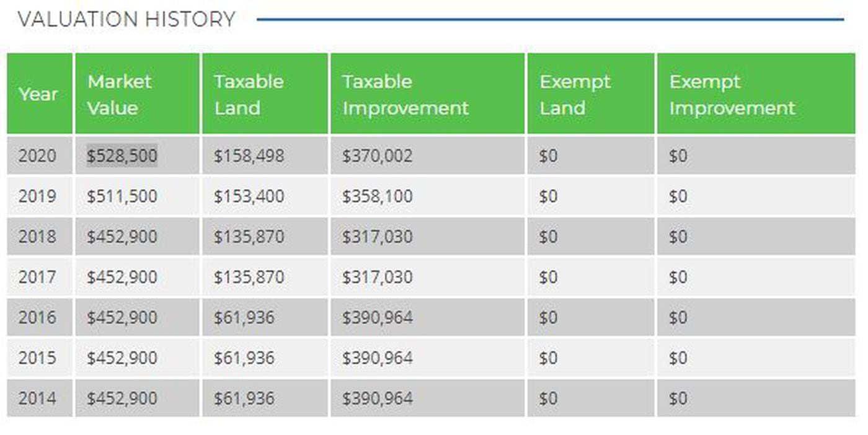Image resolution: width=868 pixels, height=435 pixels.
Task: Click the Exempt Improvement column header
Action: click(x=732, y=94)
